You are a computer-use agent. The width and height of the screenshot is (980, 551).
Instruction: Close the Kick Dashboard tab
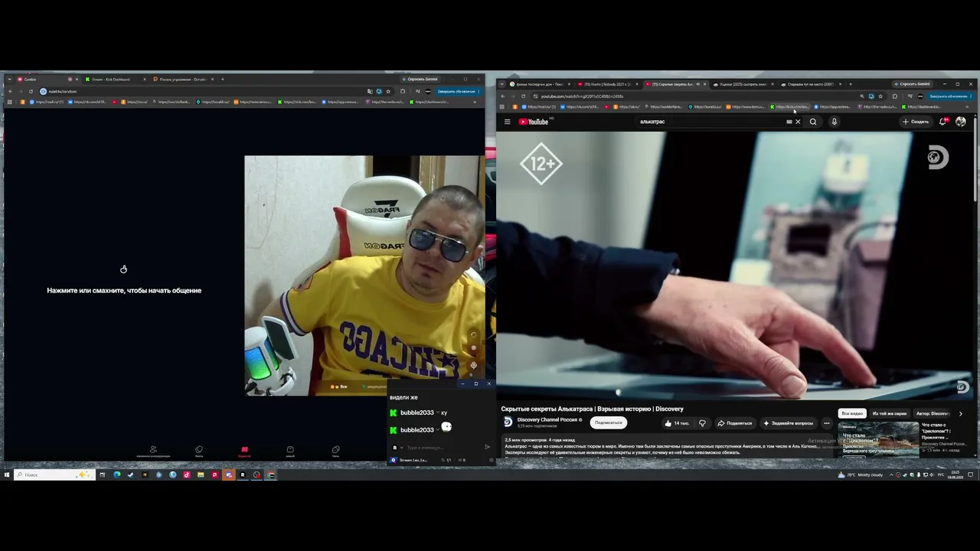[x=144, y=79]
